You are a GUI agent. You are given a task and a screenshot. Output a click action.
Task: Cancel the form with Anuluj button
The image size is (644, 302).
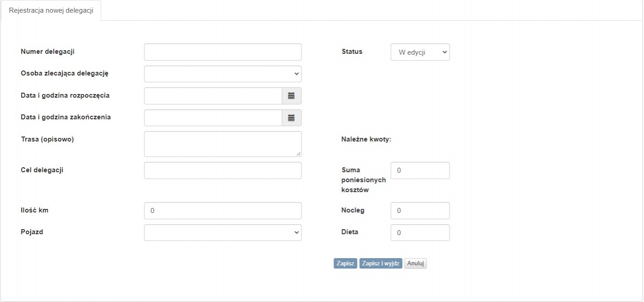point(415,264)
